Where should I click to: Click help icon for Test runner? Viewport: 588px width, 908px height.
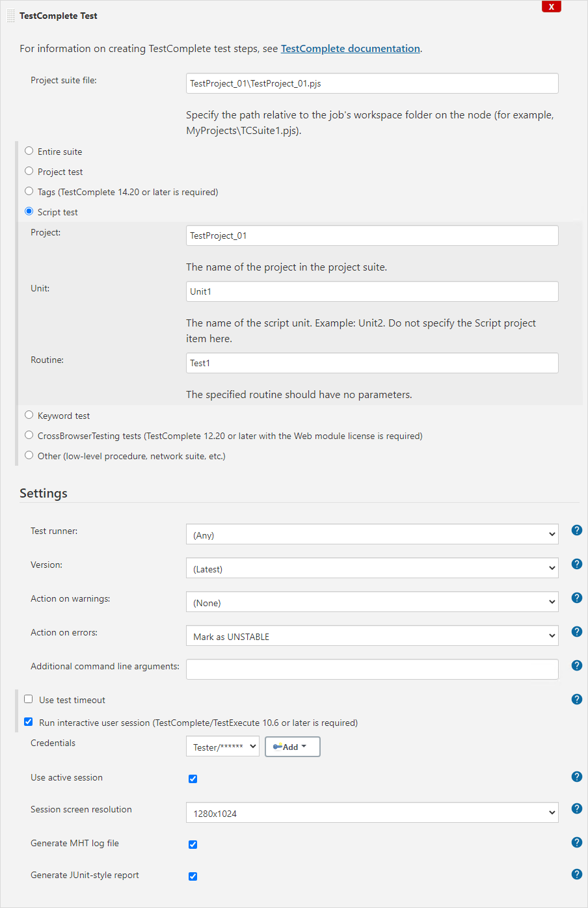(x=576, y=530)
